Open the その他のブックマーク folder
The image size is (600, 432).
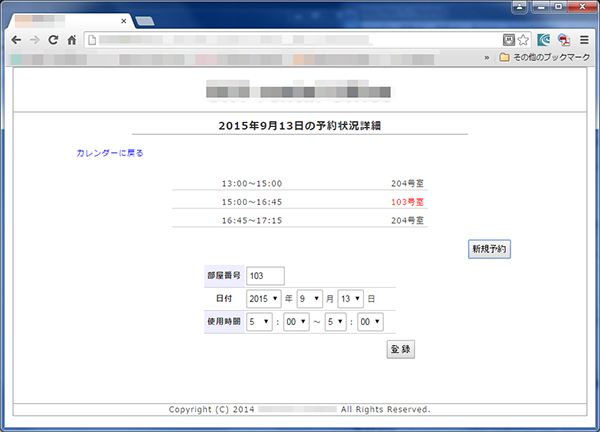point(544,58)
